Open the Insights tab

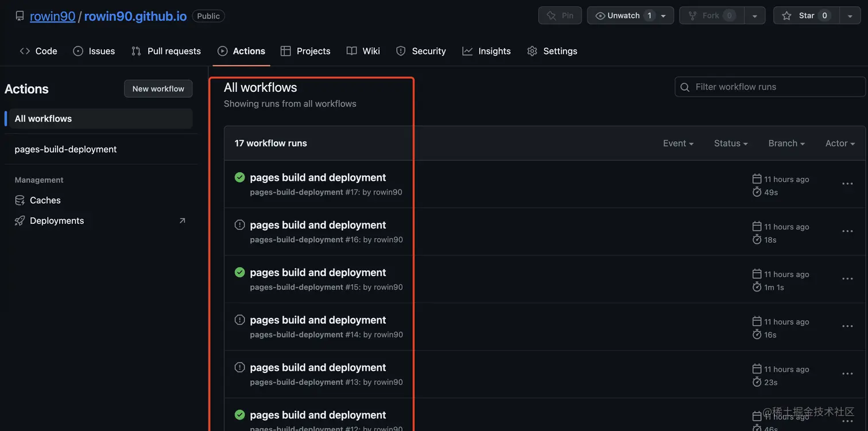tap(487, 51)
